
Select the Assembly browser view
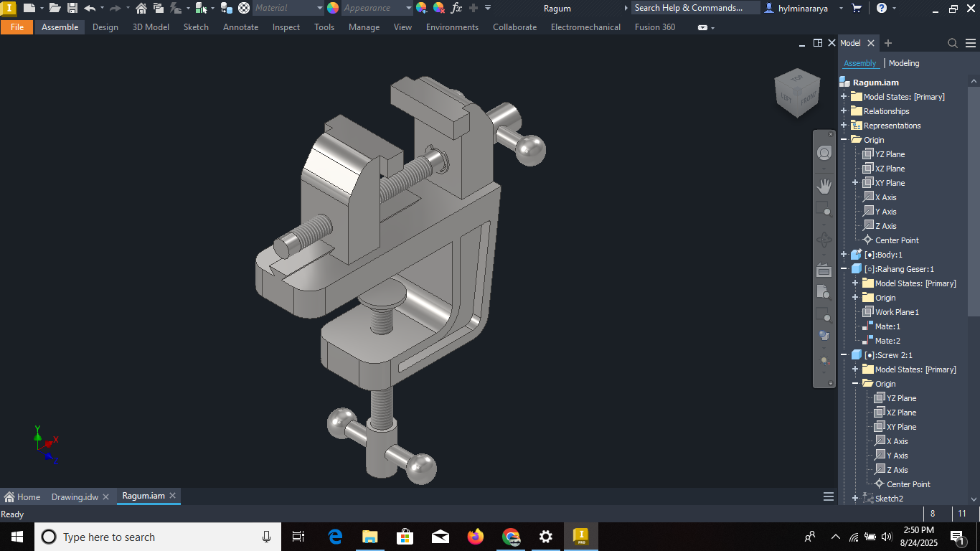coord(859,63)
